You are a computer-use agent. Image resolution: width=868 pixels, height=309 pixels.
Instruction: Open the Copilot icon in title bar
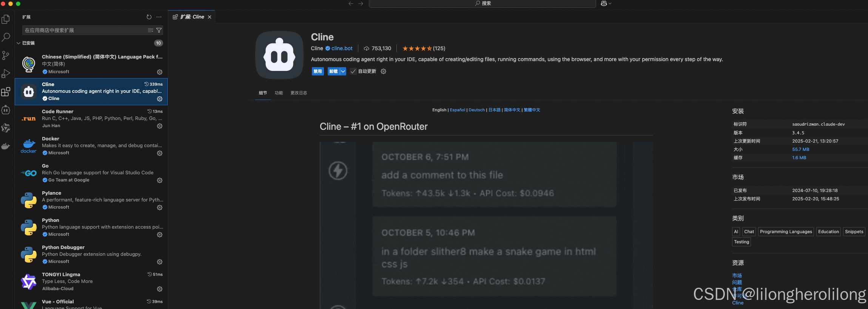[x=604, y=3]
